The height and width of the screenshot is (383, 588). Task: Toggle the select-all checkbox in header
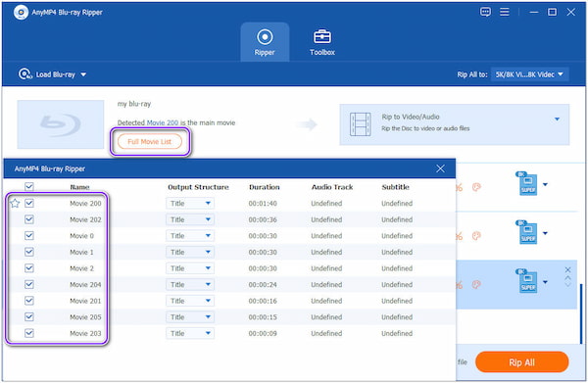29,186
